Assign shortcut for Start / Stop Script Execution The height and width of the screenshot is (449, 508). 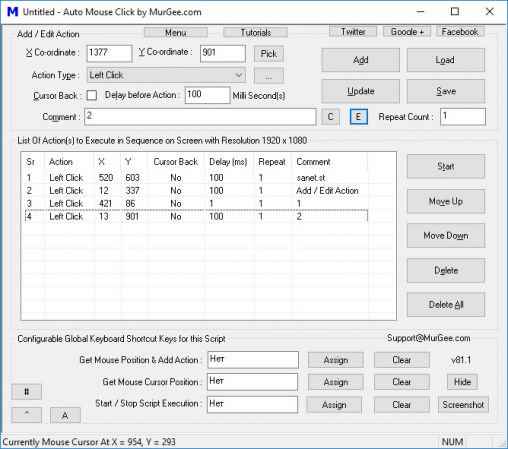[x=334, y=405]
